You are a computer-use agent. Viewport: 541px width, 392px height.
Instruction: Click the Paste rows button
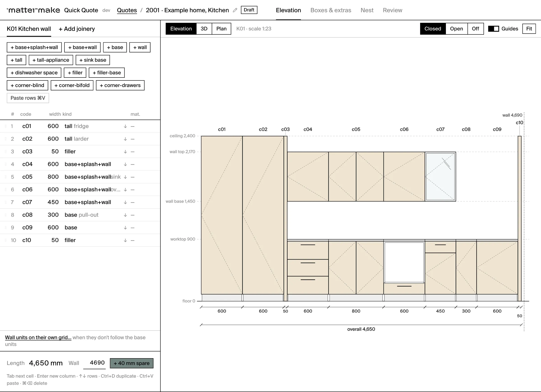(x=28, y=98)
